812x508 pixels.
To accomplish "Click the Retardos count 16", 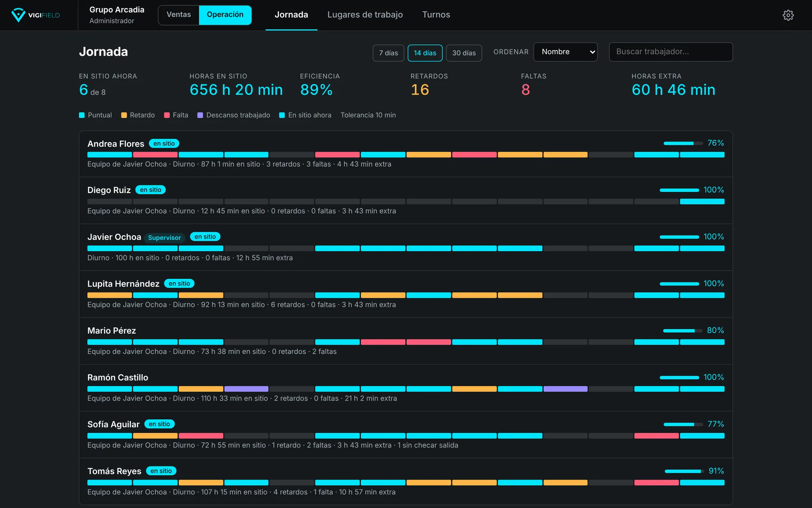I will point(420,90).
